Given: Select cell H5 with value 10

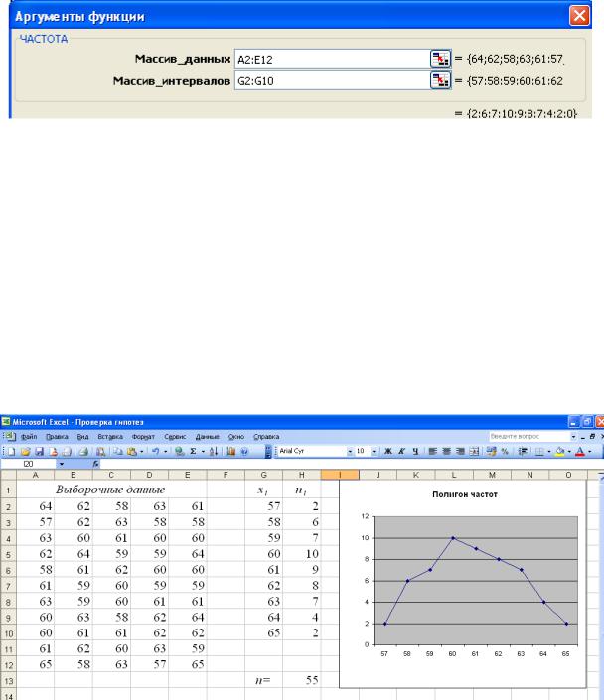Looking at the screenshot, I should [x=302, y=554].
